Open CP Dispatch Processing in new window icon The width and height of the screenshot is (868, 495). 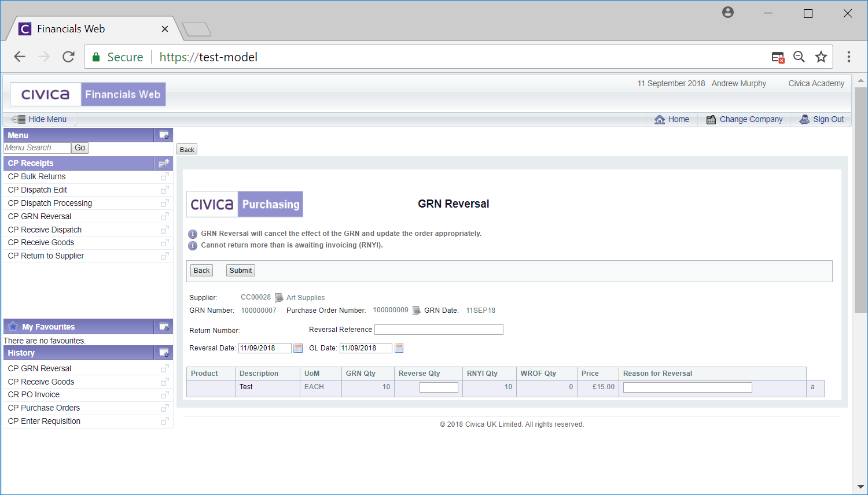(x=165, y=203)
